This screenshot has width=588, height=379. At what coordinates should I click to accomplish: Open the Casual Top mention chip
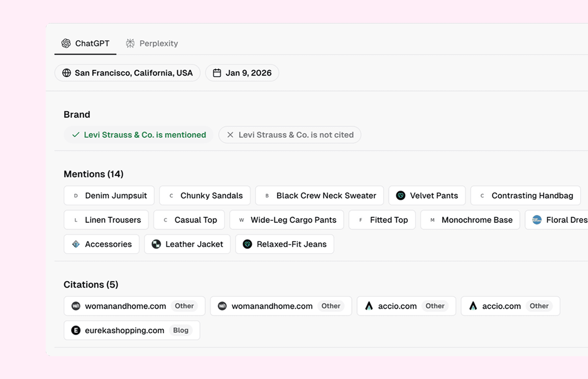189,220
